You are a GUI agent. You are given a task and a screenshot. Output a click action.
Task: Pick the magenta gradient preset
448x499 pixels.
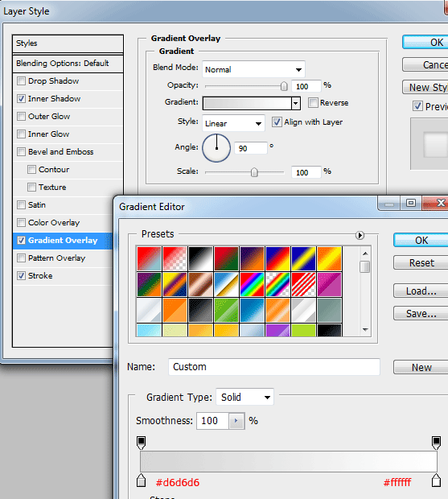click(330, 284)
